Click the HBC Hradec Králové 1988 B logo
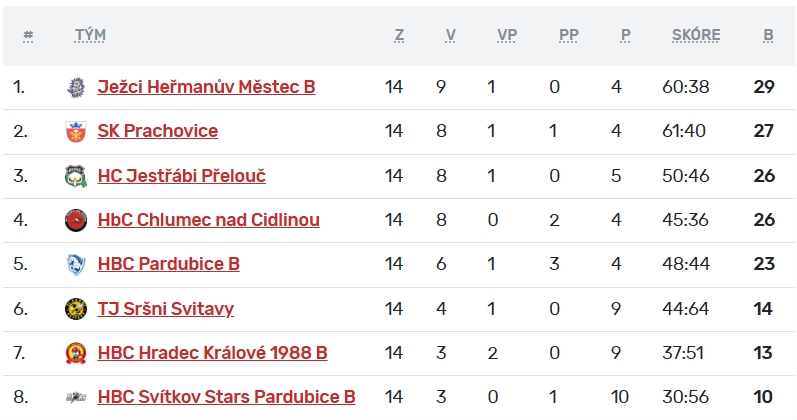 75,353
